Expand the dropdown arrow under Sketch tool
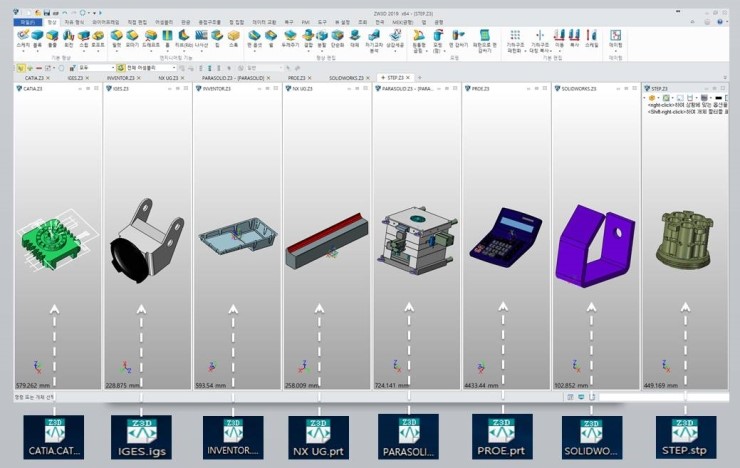740x468 pixels. (23, 51)
